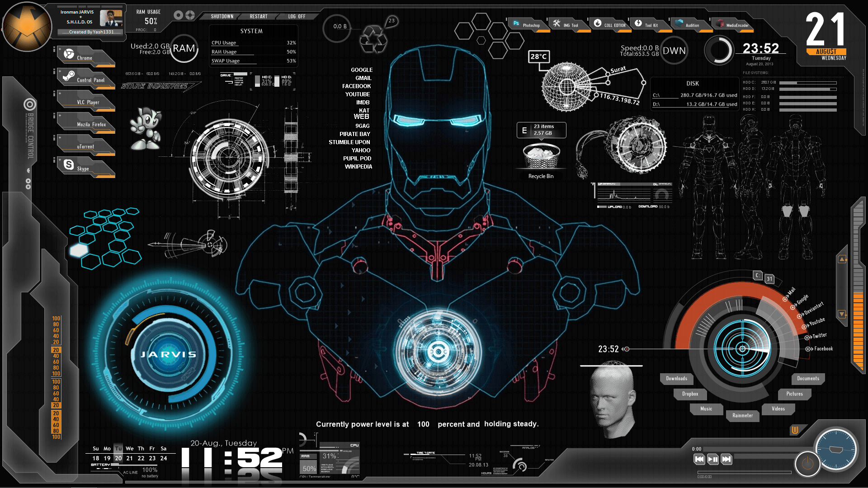Open PIRATE BAY web link
The image size is (868, 488).
354,134
